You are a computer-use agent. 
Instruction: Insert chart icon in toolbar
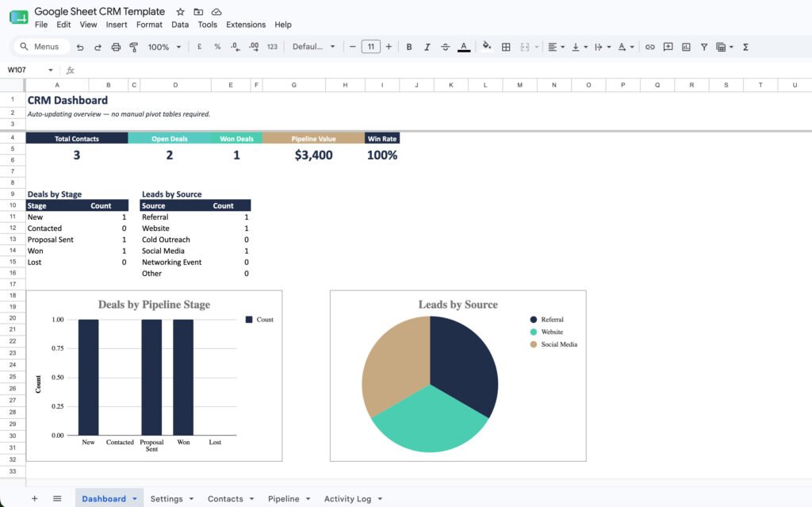tap(686, 47)
